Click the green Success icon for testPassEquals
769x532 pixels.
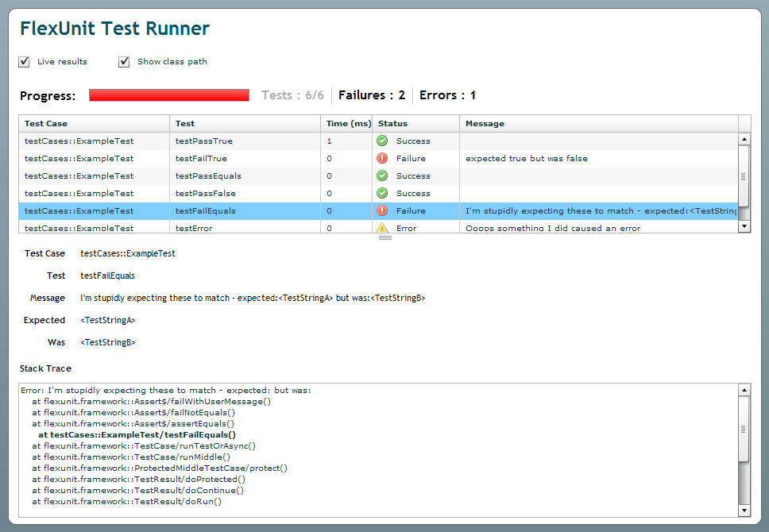(x=382, y=176)
